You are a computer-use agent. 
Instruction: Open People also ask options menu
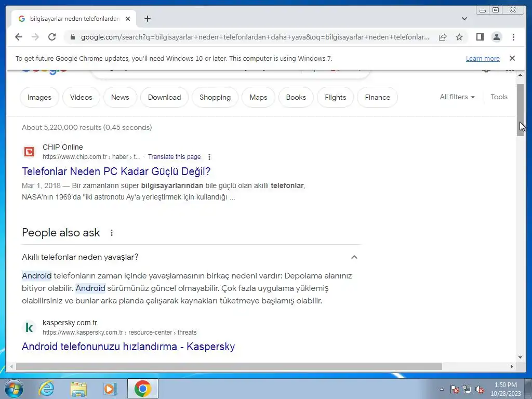[111, 233]
